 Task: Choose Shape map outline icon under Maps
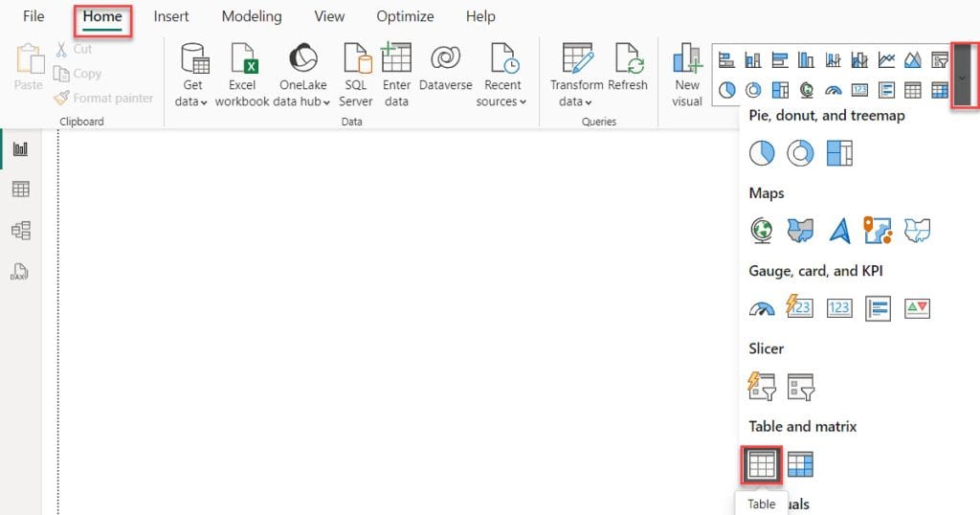(917, 231)
